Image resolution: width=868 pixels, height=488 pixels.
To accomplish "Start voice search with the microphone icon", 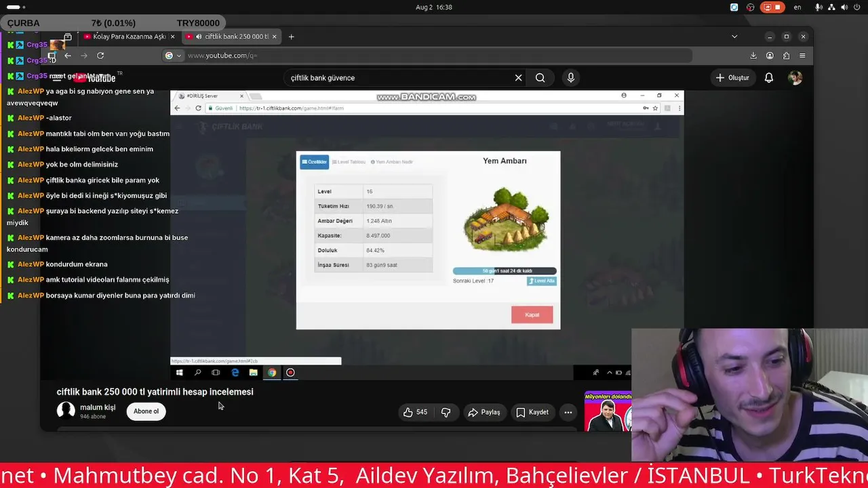I will tap(571, 78).
